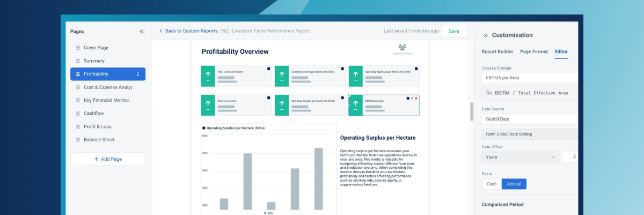Switch to the Page Format tab
This screenshot has width=644, height=215.
534,52
